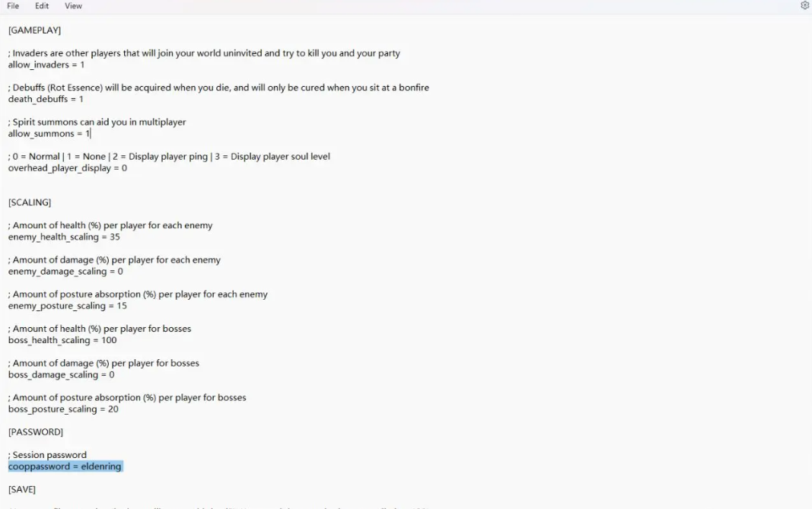This screenshot has height=509, width=812.
Task: Click the enemy_health_scaling = 35 line
Action: (64, 237)
